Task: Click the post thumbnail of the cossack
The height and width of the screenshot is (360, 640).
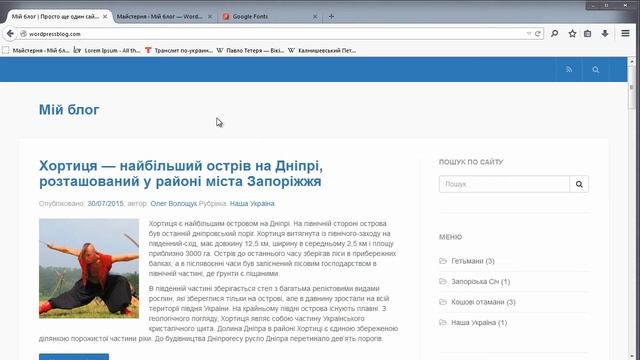Action: (89, 269)
